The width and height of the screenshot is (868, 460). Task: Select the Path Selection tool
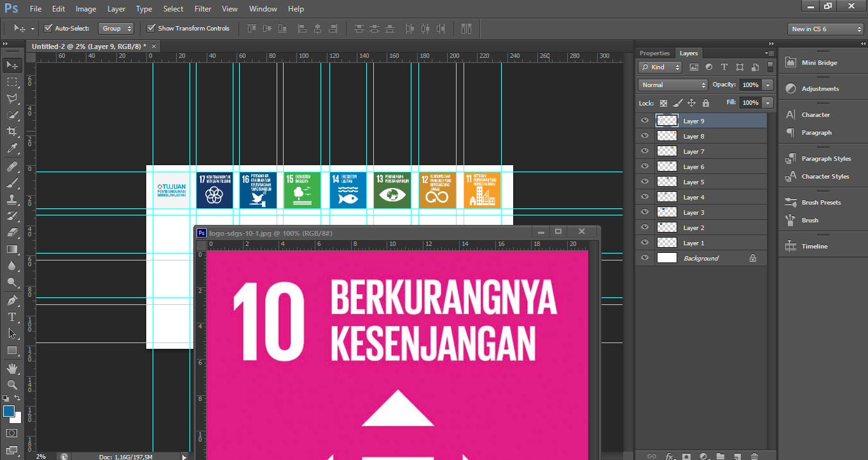[11, 333]
